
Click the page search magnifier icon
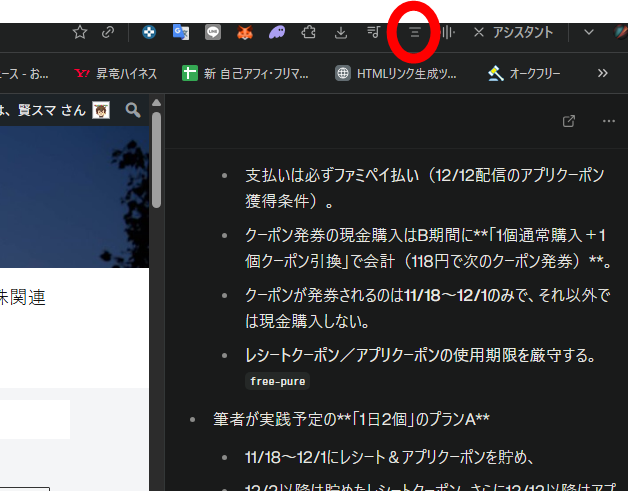coord(132,110)
